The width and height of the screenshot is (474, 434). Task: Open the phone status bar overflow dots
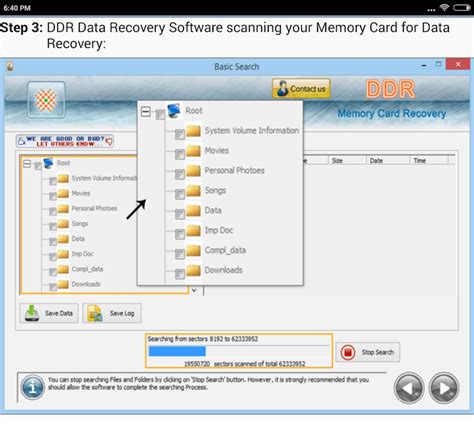431,10
